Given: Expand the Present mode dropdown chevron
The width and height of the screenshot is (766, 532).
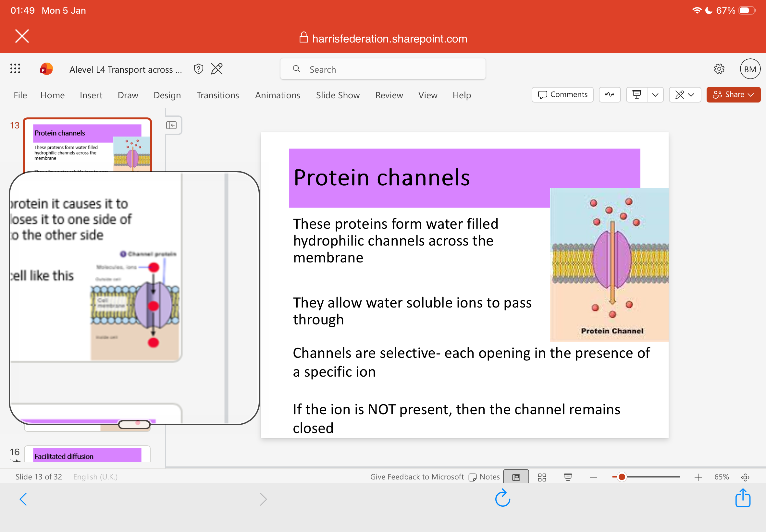Looking at the screenshot, I should point(655,95).
